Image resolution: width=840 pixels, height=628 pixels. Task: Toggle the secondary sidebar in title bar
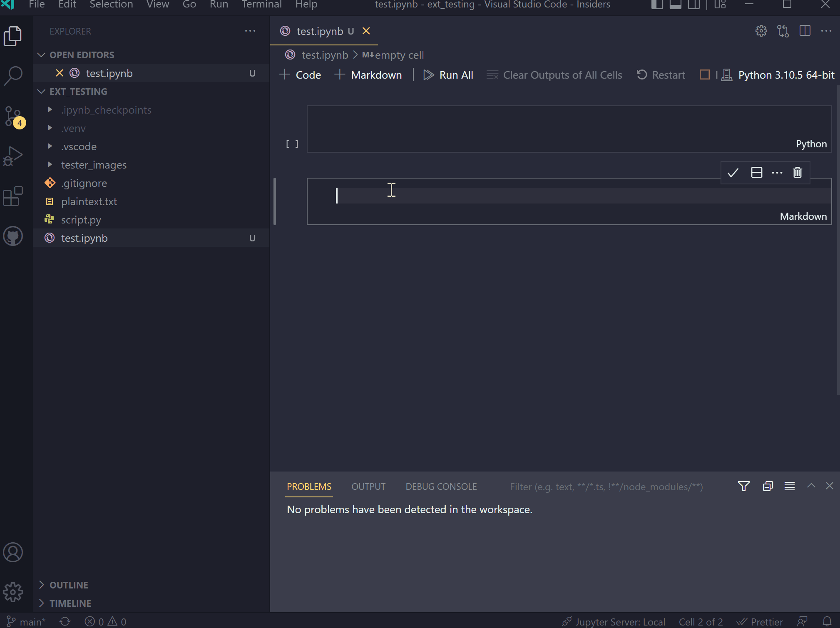(x=694, y=5)
